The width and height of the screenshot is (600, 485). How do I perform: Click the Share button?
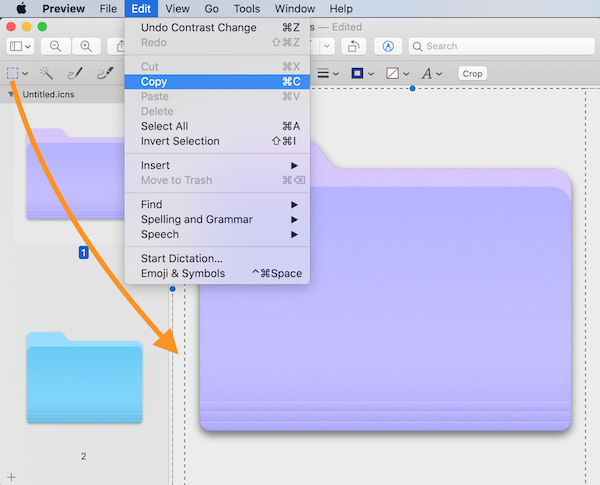click(x=117, y=46)
